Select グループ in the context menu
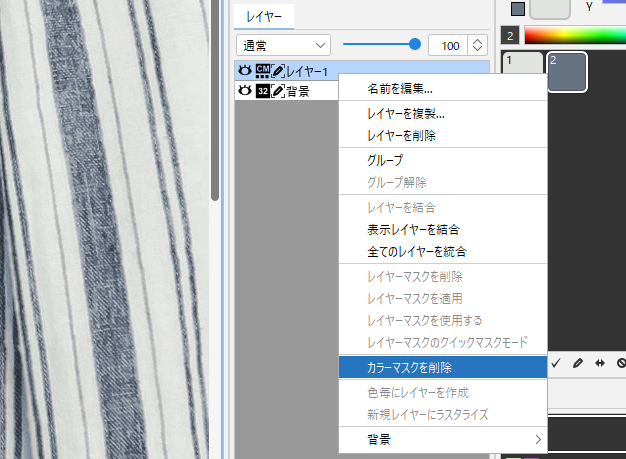The height and width of the screenshot is (459, 626). pyautogui.click(x=443, y=160)
